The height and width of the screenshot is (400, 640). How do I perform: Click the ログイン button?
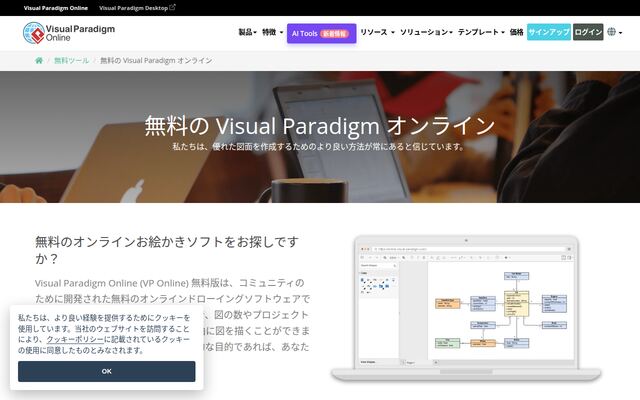click(x=588, y=32)
